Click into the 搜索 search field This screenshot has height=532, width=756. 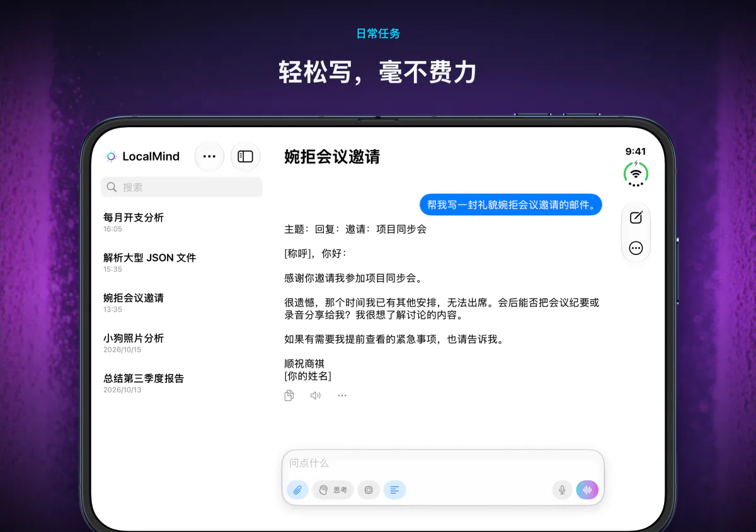tap(181, 187)
